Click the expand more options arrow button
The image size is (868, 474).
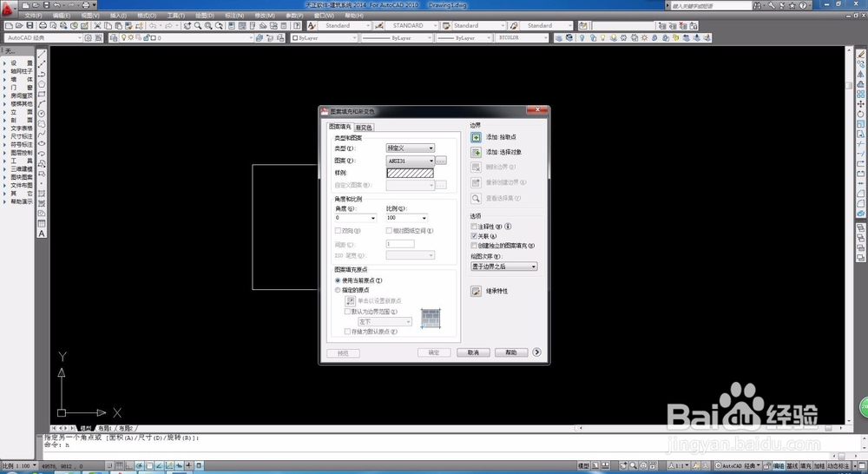click(x=536, y=352)
